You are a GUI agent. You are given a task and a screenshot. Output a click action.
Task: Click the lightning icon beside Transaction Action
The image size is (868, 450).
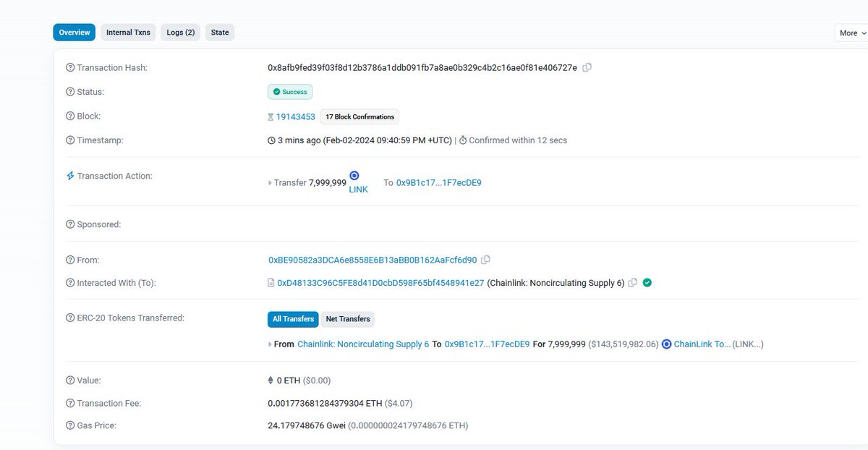[70, 176]
